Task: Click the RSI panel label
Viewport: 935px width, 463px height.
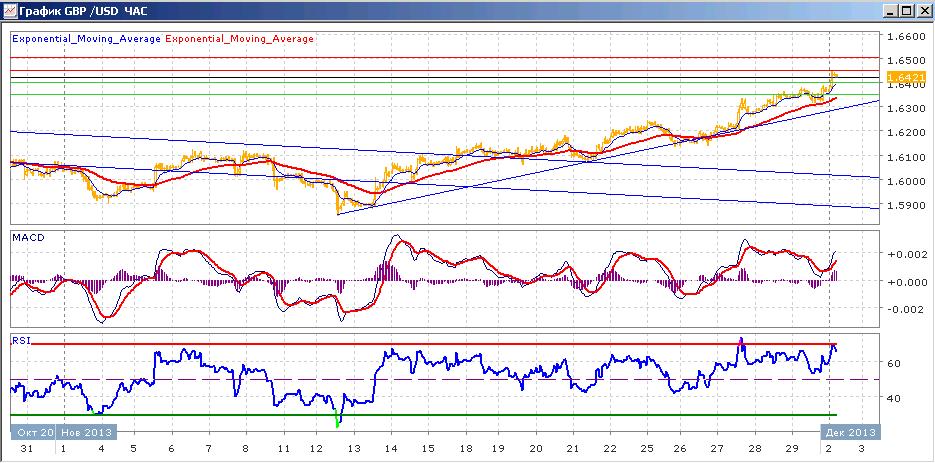Action: (20, 340)
